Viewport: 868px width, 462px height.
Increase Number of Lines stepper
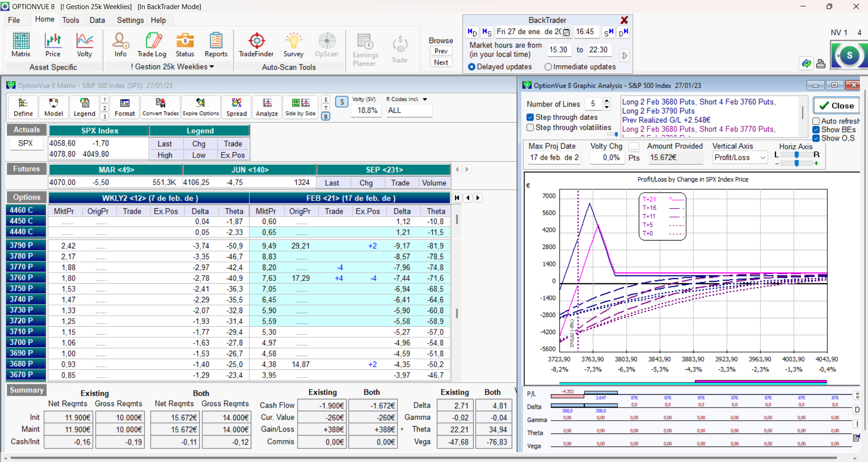click(x=607, y=101)
